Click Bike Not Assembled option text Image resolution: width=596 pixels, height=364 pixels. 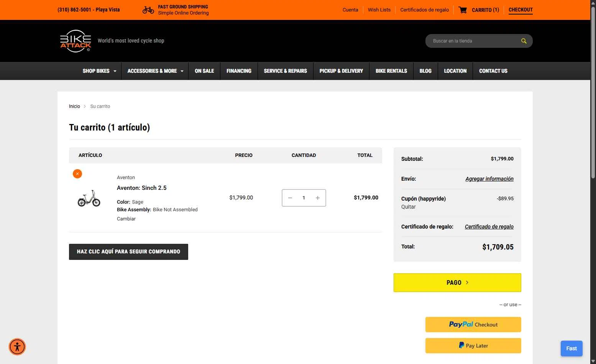(175, 210)
